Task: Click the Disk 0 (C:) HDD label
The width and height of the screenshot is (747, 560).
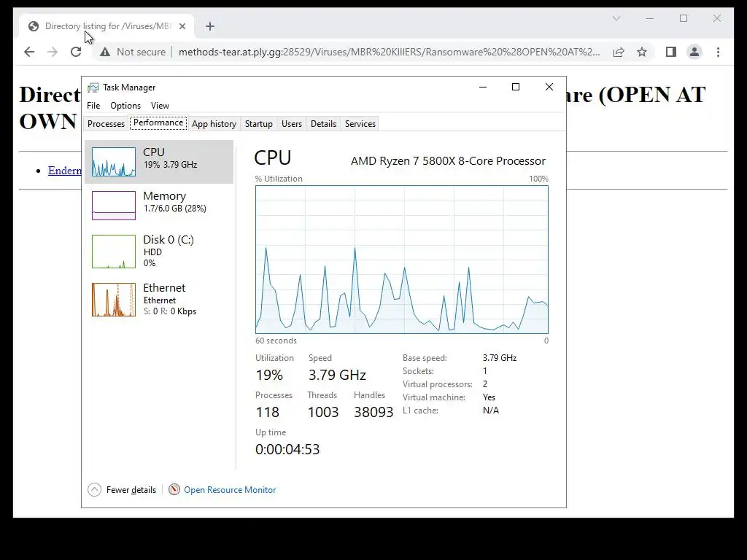Action: point(152,252)
